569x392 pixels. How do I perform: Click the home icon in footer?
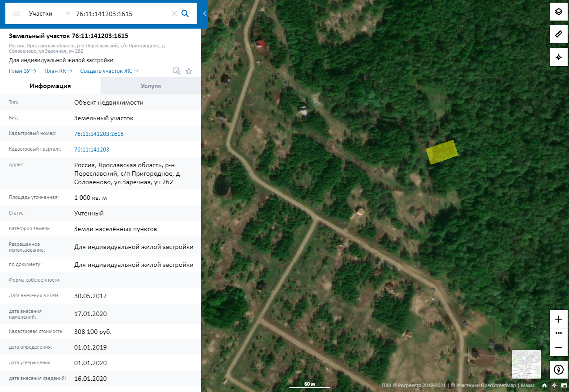[x=544, y=385]
